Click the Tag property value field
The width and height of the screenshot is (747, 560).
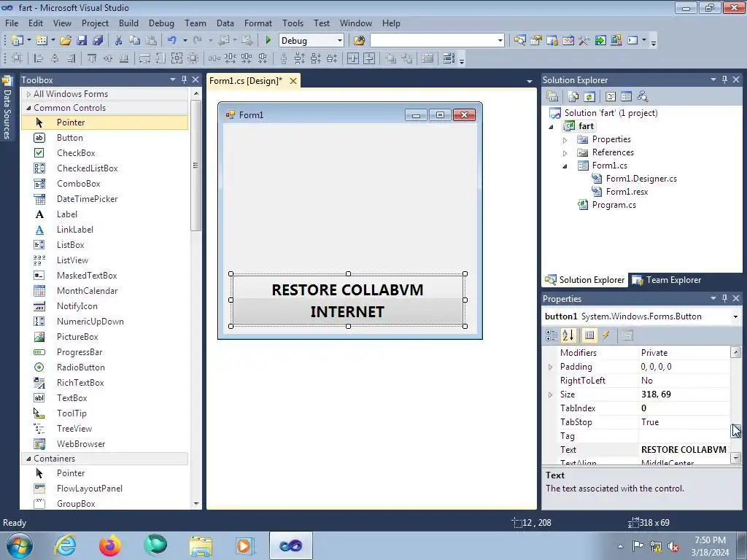(684, 436)
